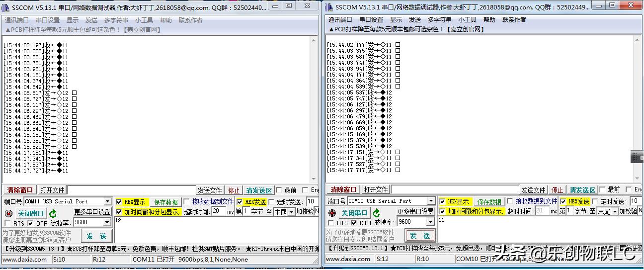Screen dimensions: 644x270
Task: Open 联系作者 menu in the right window
Action: pos(514,20)
